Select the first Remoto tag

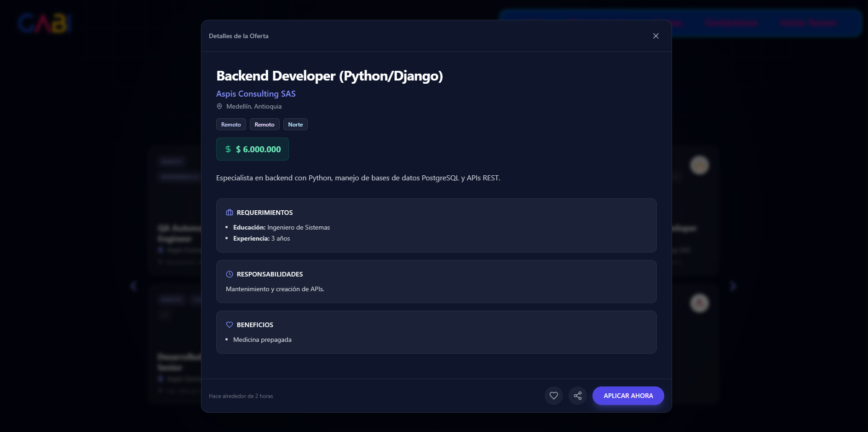click(231, 125)
